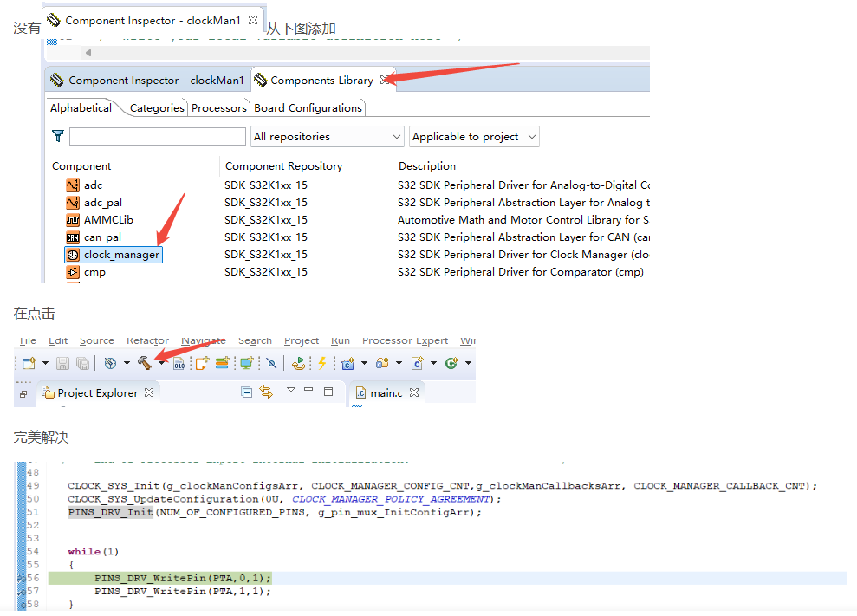Image resolution: width=857 pixels, height=616 pixels.
Task: Click the green-arrow relaunch icon
Action: click(x=298, y=363)
